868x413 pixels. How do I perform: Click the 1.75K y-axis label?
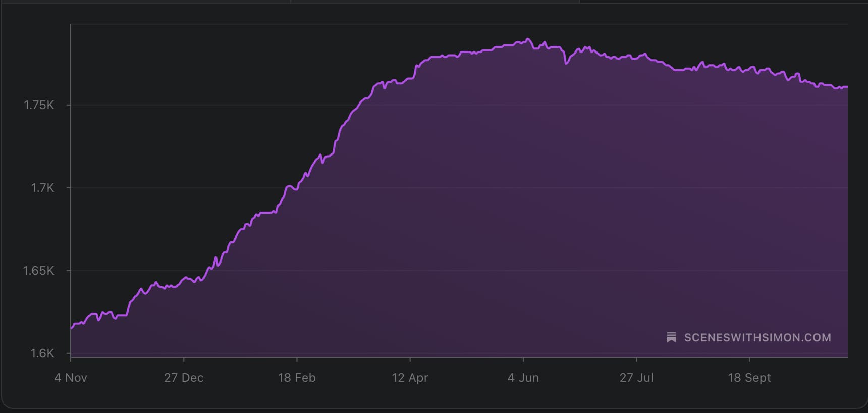pos(39,105)
